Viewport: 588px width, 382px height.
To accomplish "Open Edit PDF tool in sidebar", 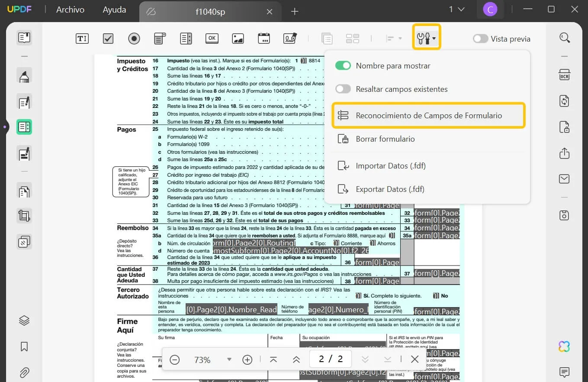I will (24, 102).
